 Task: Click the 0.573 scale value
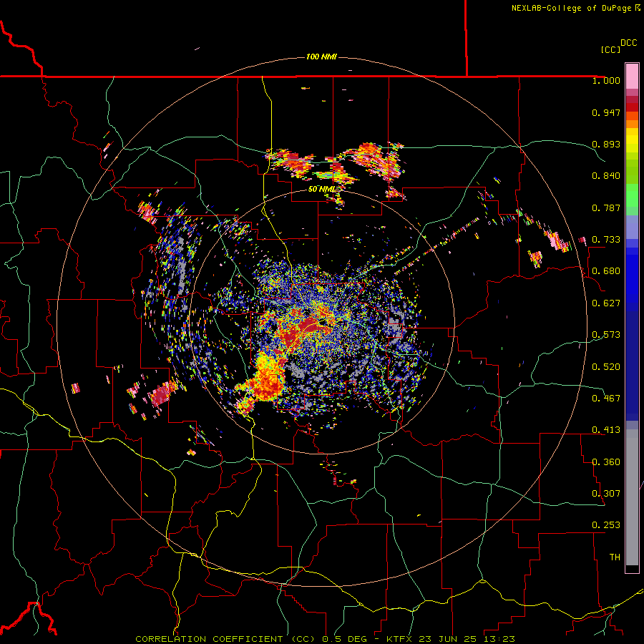pos(606,335)
